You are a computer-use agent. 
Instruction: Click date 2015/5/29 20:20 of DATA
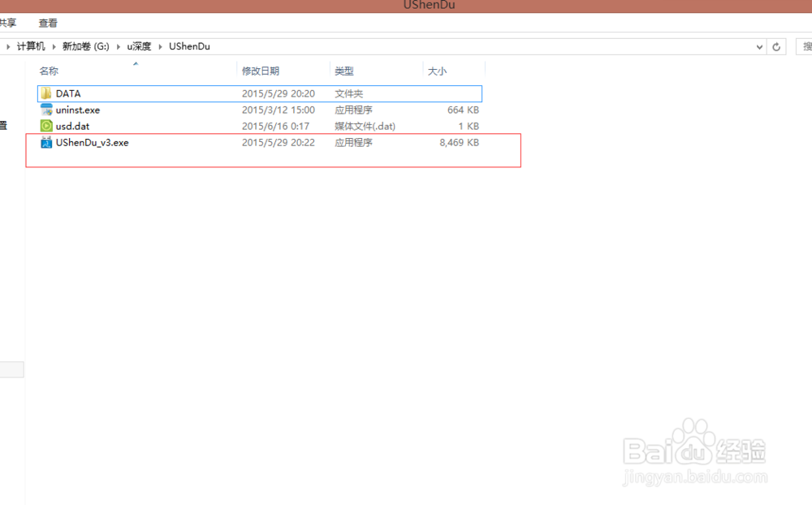[x=278, y=93]
